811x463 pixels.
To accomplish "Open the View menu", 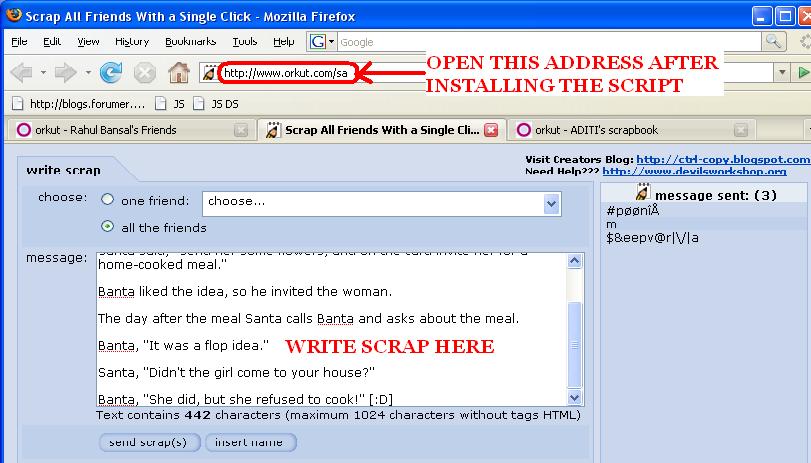I will [x=88, y=41].
